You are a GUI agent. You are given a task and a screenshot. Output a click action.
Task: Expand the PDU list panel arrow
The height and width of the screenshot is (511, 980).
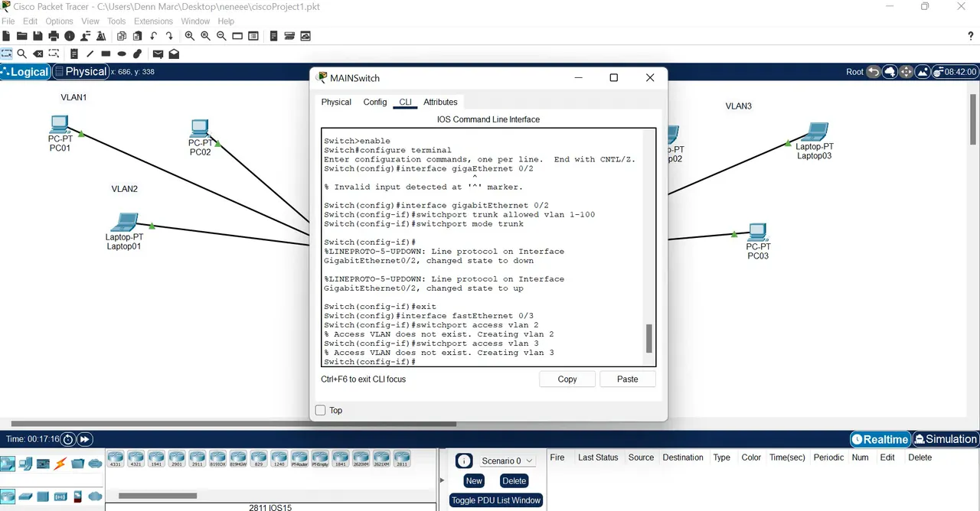(442, 480)
